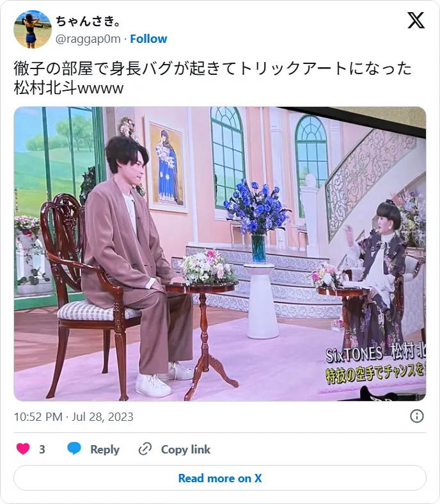Image resolution: width=440 pixels, height=504 pixels.
Task: View the like count of 3
Action: click(42, 450)
